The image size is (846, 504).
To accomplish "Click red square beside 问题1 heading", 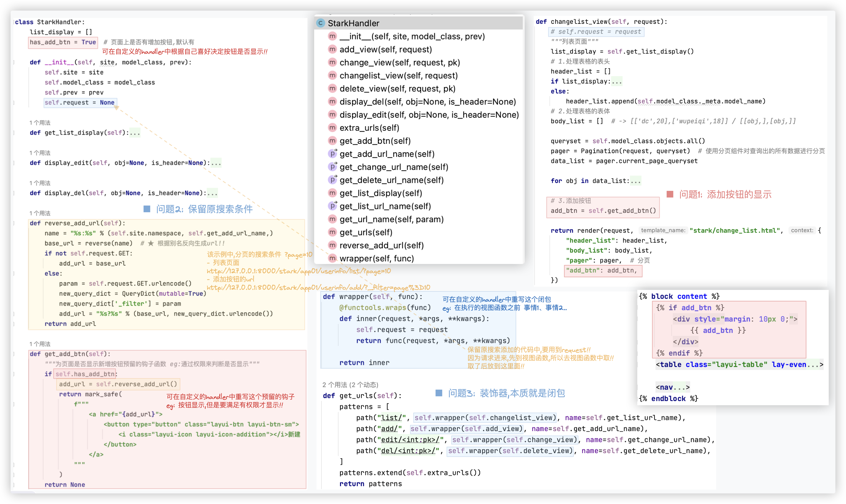I will (x=670, y=194).
